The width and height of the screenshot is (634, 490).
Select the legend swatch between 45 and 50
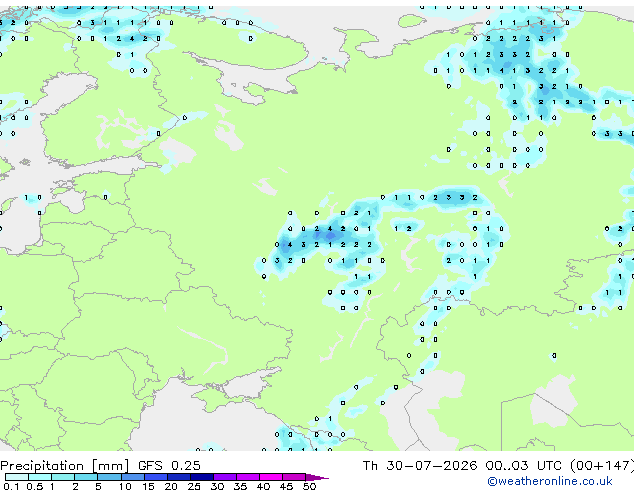pos(294,477)
